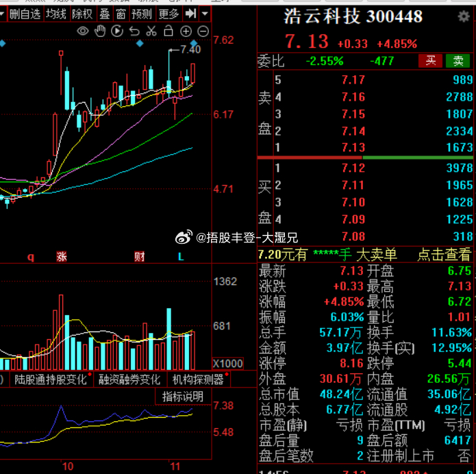Click blue diamond marker above 7.40 candle
Viewport: 476px width, 474px height.
[194, 43]
